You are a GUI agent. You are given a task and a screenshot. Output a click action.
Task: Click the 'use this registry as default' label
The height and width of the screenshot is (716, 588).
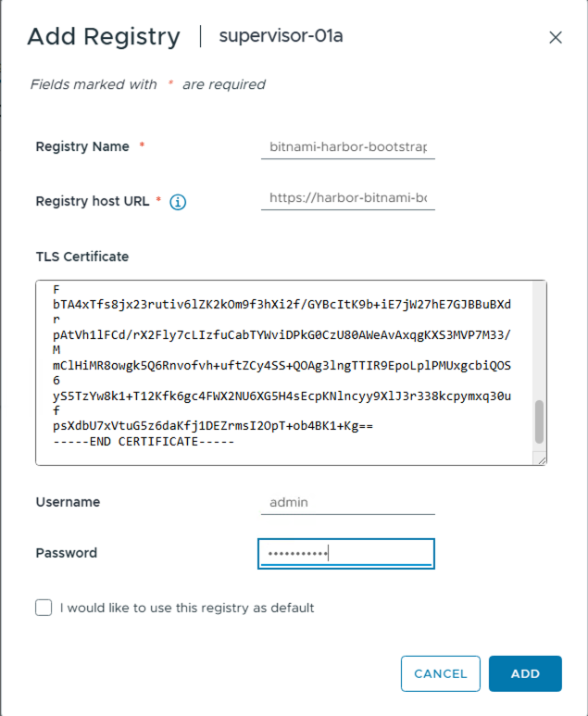click(187, 609)
